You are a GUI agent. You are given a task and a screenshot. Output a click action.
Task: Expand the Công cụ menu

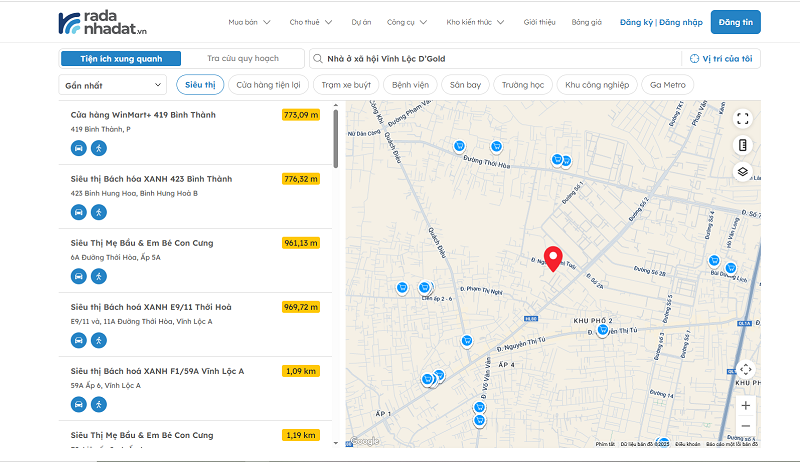click(x=407, y=22)
